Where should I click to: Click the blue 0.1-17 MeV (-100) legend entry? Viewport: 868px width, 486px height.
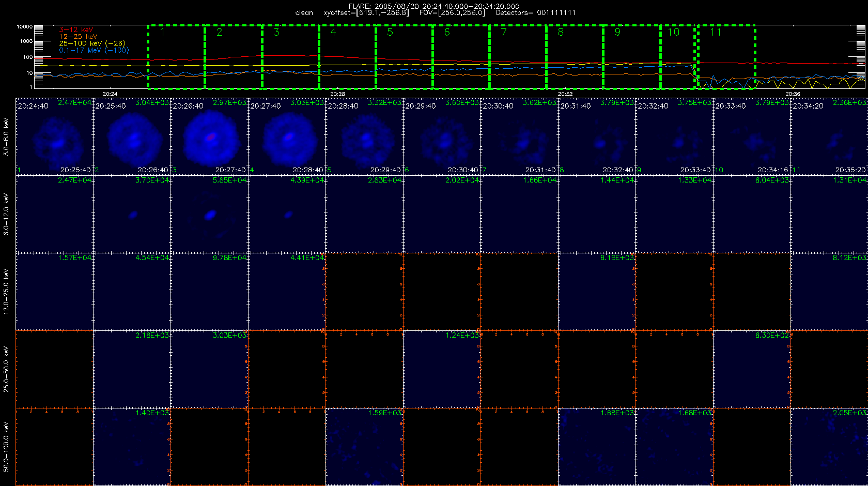coord(94,50)
